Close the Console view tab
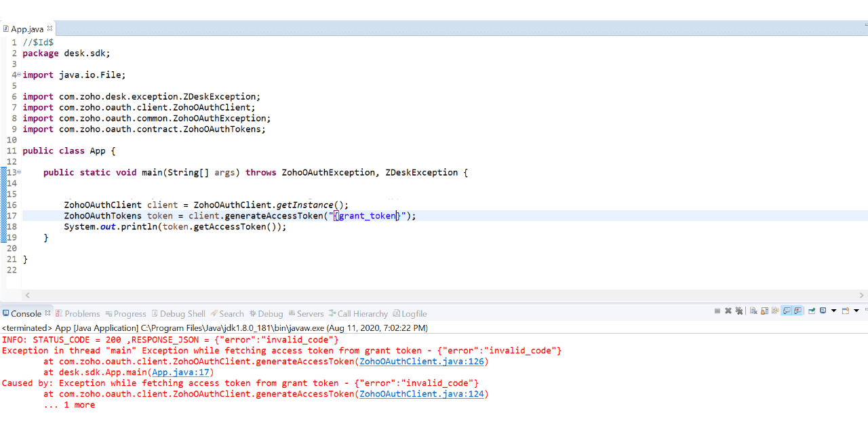Screen dimensions: 868x434 47,313
